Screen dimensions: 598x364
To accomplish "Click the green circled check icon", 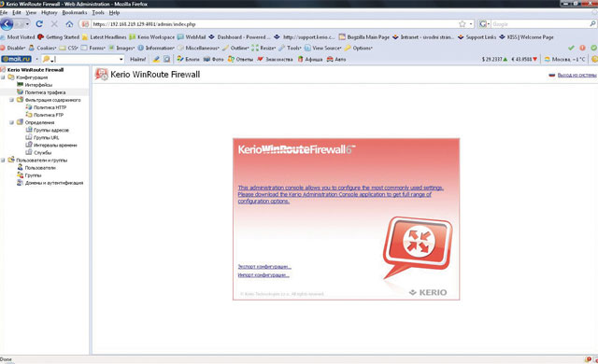I will (594, 48).
